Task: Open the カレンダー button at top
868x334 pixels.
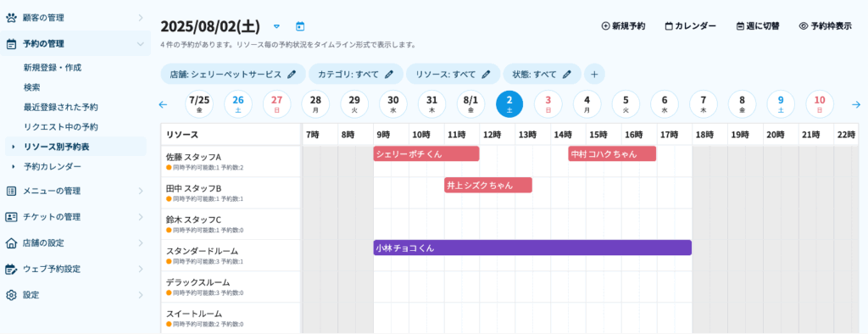Action: coord(691,26)
